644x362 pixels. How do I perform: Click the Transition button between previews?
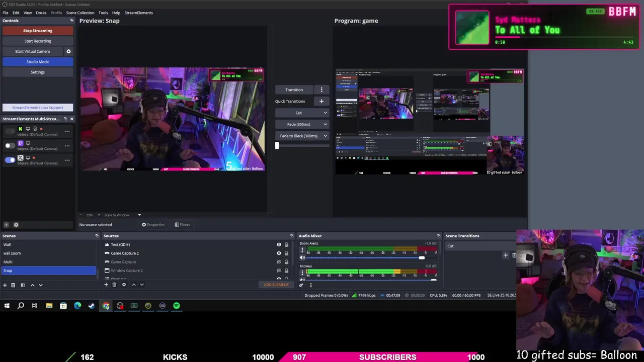pyautogui.click(x=294, y=89)
